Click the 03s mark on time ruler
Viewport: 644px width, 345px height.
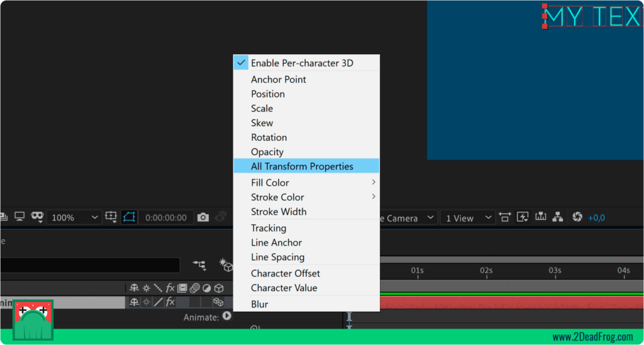pyautogui.click(x=555, y=271)
